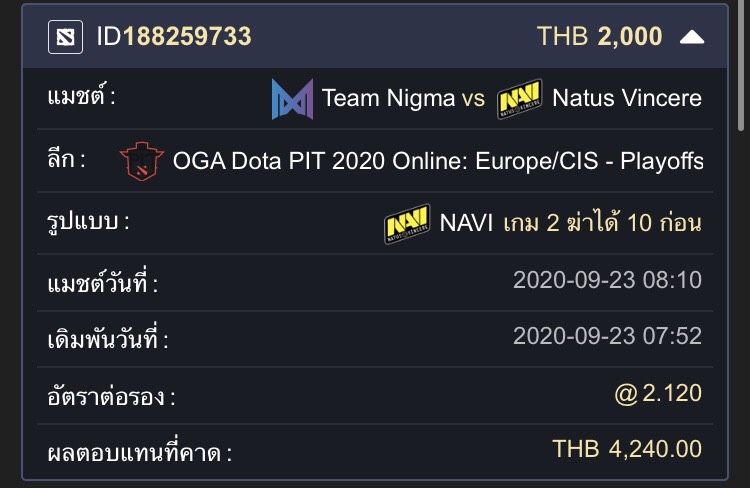Click the Natus Vincere logo in the match row

519,99
